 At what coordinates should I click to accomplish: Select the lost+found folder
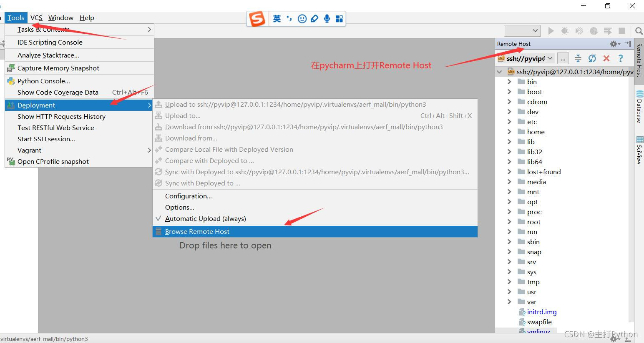[543, 172]
